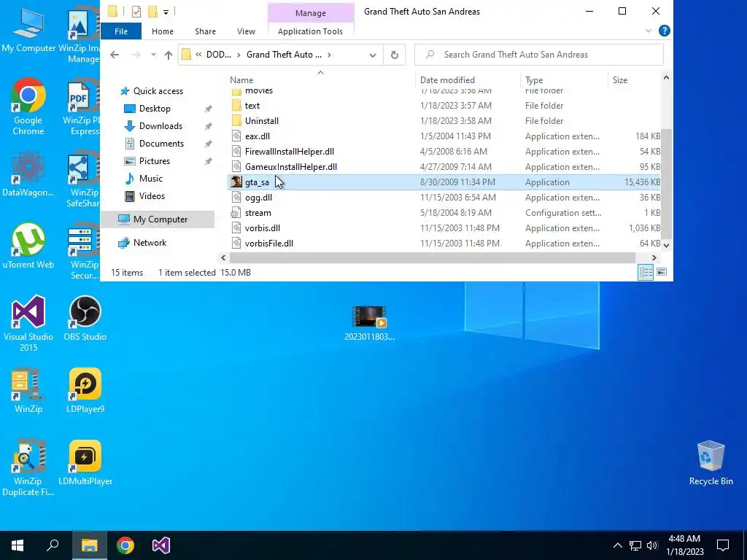Open Explorer help button
Viewport: 747px width, 560px height.
664,31
